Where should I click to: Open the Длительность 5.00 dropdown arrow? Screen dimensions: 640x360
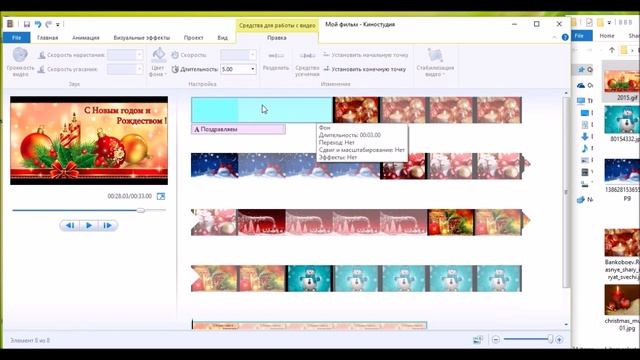252,69
